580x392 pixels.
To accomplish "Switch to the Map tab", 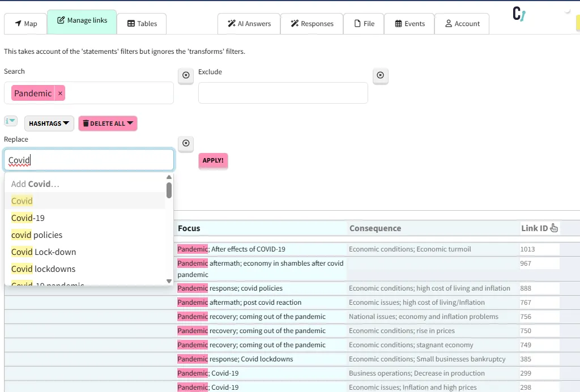I will [x=25, y=24].
